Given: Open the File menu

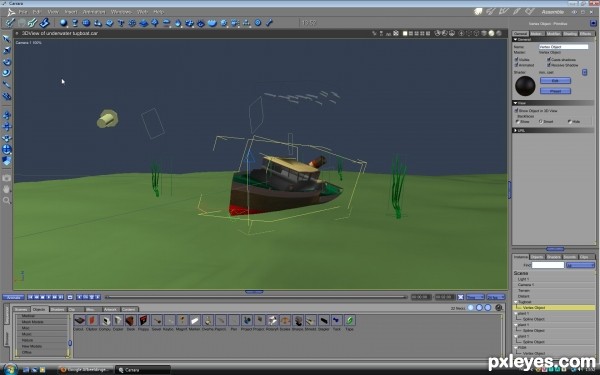Looking at the screenshot, I should click(23, 12).
